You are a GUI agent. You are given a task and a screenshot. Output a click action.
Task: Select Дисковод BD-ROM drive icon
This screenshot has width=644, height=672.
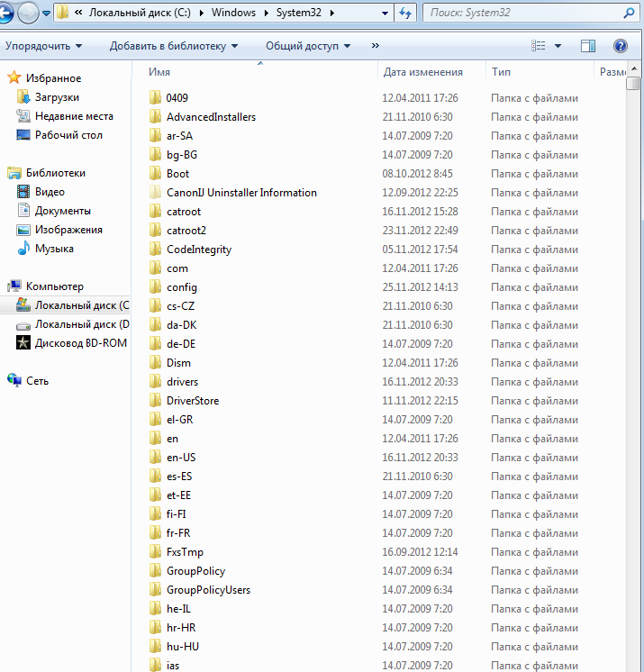(24, 343)
